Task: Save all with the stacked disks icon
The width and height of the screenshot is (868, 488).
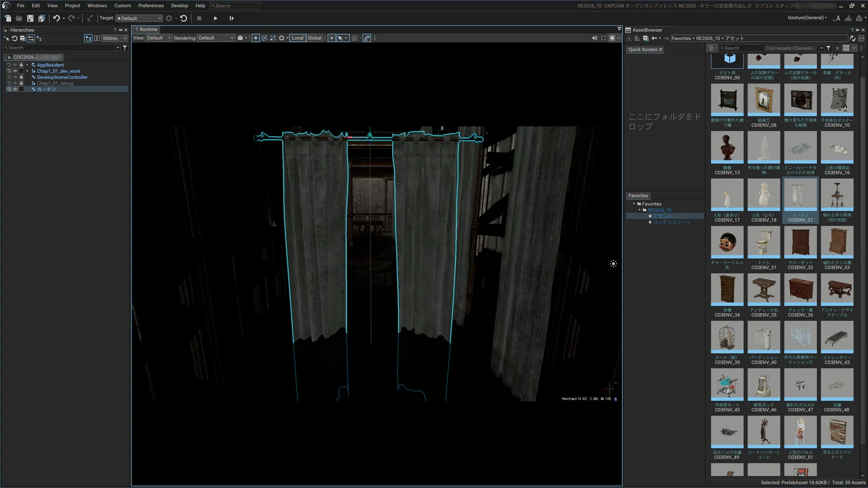Action: click(x=41, y=18)
